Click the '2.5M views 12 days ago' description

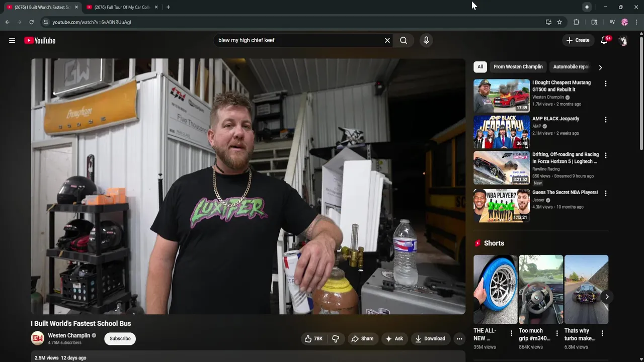coord(60,358)
